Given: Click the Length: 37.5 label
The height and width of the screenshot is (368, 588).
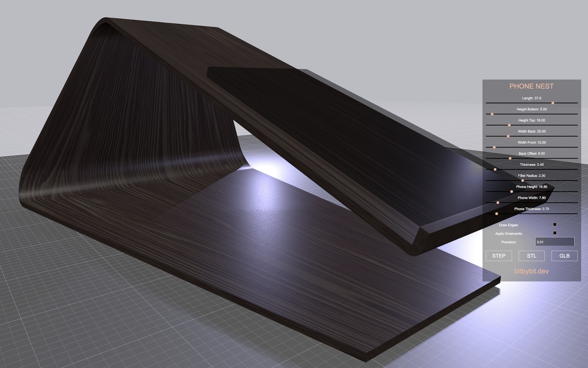Looking at the screenshot, I should (x=532, y=98).
